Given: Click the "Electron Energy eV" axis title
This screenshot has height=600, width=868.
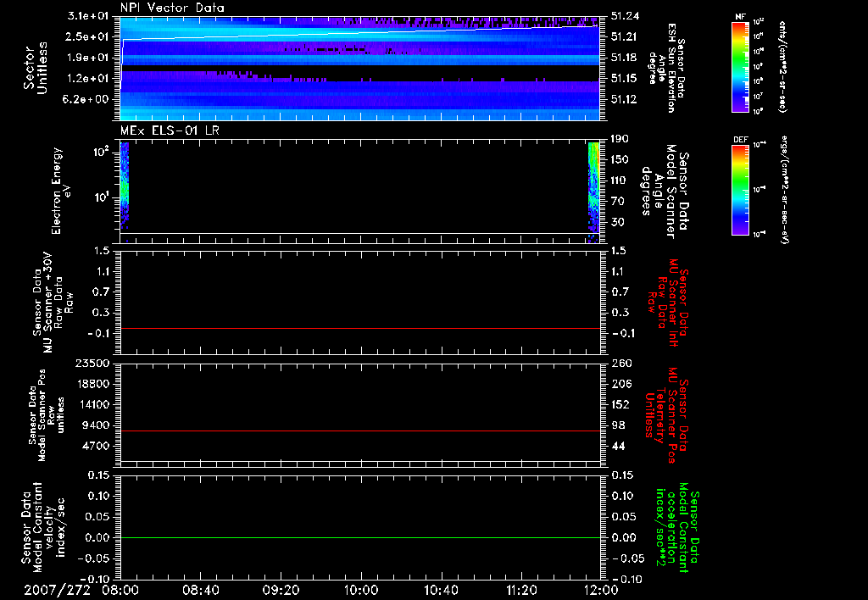Looking at the screenshot, I should [x=61, y=191].
